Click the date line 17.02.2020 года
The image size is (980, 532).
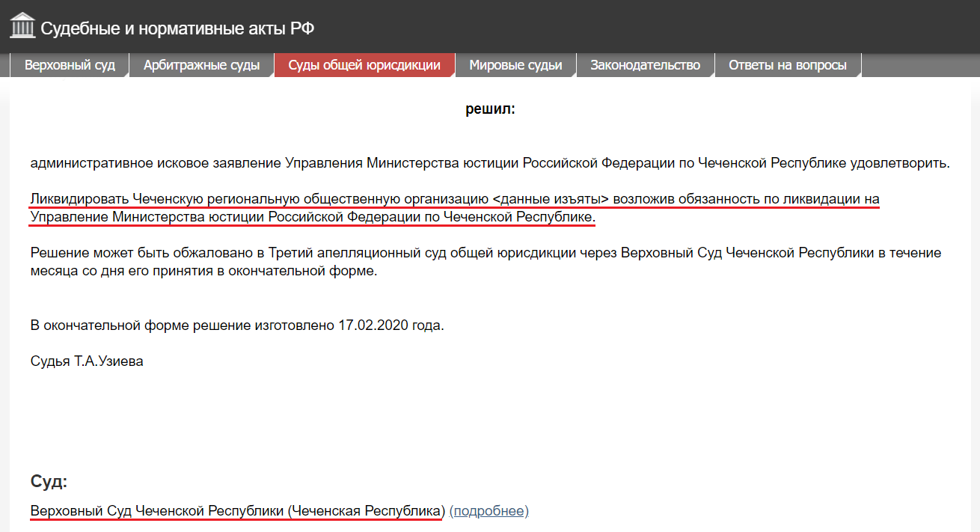[x=237, y=325]
